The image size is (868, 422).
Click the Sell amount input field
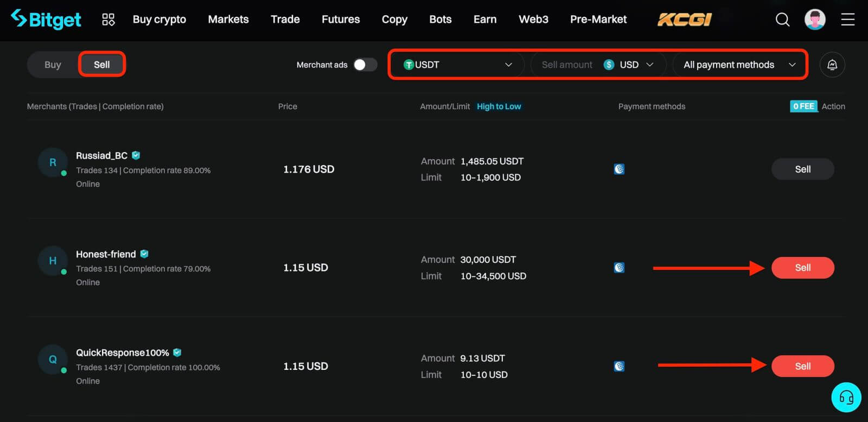click(x=566, y=65)
